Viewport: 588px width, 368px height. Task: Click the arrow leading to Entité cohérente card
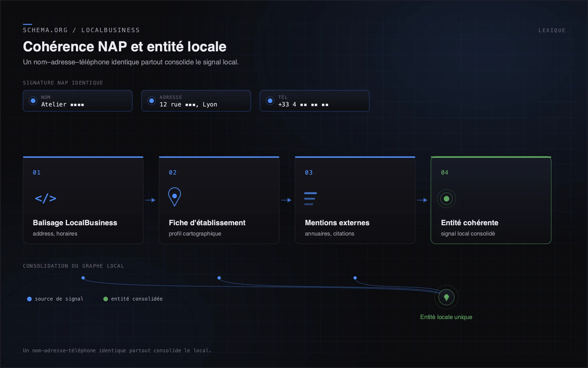[422, 200]
